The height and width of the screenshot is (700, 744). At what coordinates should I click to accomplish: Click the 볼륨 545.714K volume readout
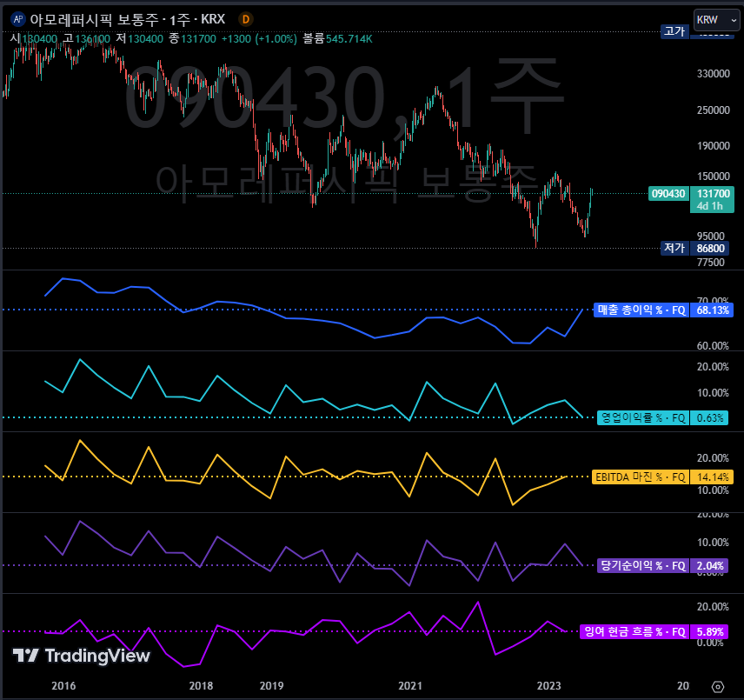pos(337,39)
